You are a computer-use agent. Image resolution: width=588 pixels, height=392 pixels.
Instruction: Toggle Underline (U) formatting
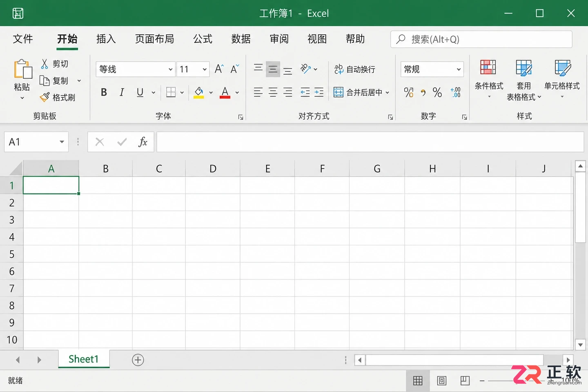click(140, 92)
